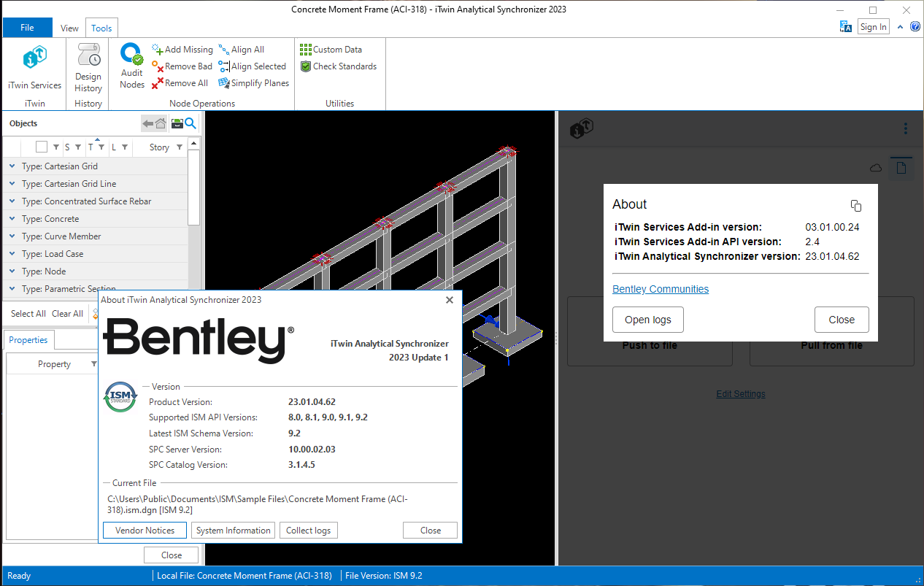Tick the header checkbox in Objects table
The height and width of the screenshot is (586, 924).
point(42,147)
